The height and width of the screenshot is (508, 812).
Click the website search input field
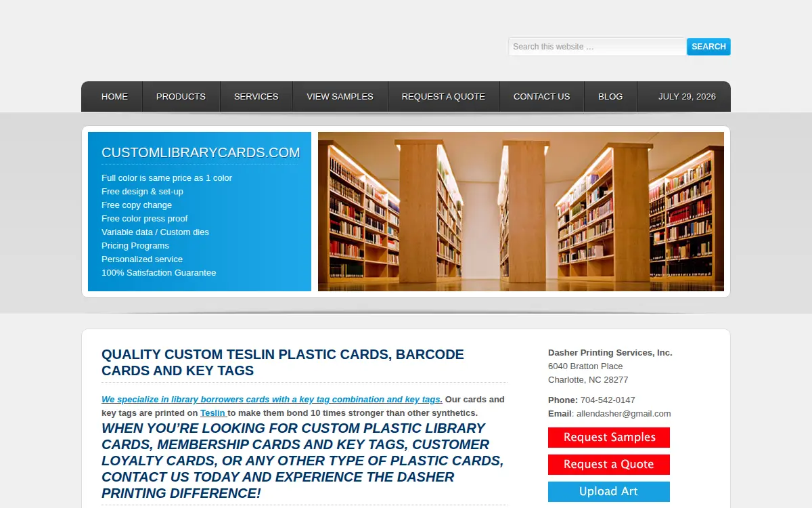click(597, 47)
